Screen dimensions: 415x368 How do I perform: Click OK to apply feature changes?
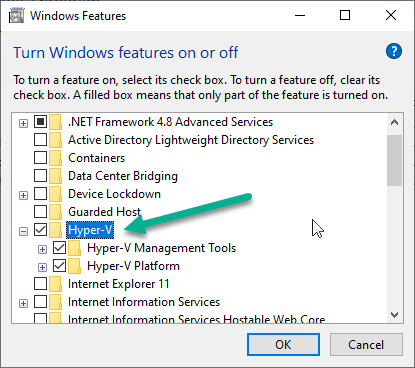tap(283, 344)
